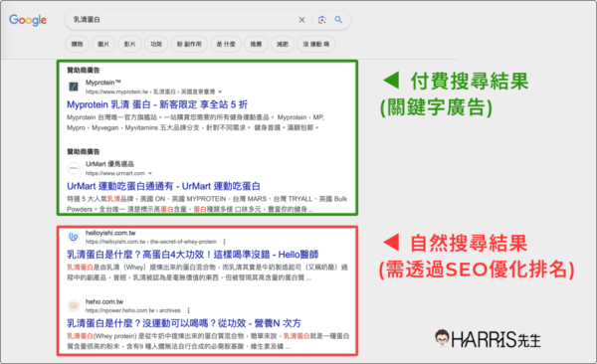This screenshot has width=597, height=364.
Task: Open UrMart 運動吃蛋白通通有 ad headline
Action: point(164,186)
